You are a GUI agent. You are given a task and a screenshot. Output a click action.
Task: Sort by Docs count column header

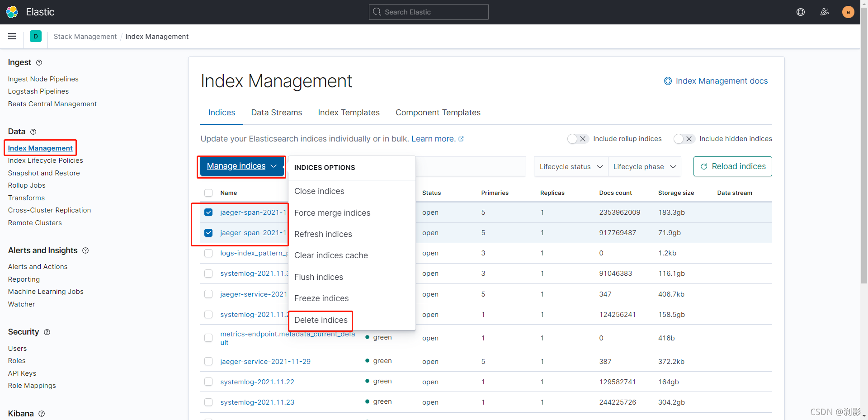[x=615, y=193]
